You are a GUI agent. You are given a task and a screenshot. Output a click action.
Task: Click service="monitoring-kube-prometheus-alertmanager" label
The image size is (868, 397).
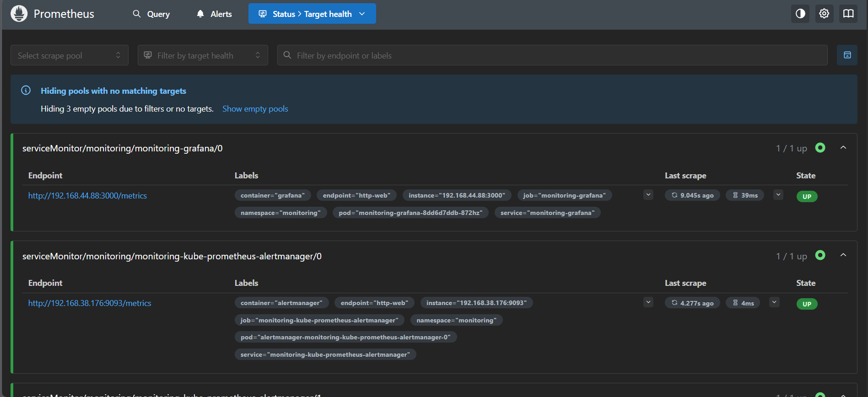click(x=325, y=354)
